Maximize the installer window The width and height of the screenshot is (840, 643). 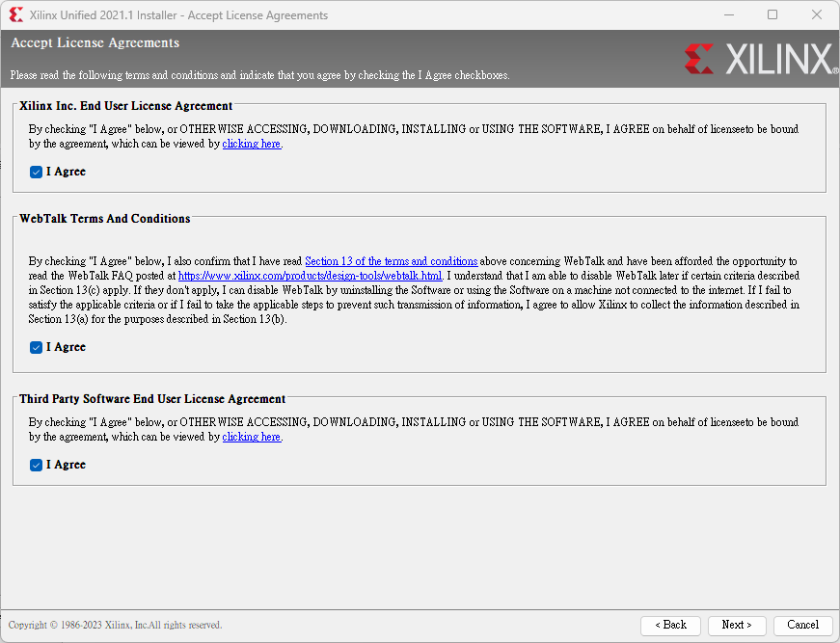pyautogui.click(x=772, y=15)
